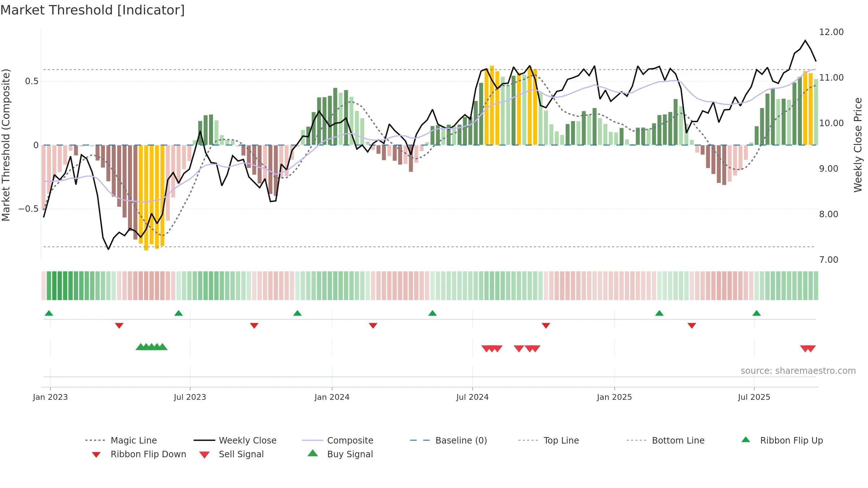
Task: Click the green Ribbon Flip Up legend triangle
Action: coord(746,440)
